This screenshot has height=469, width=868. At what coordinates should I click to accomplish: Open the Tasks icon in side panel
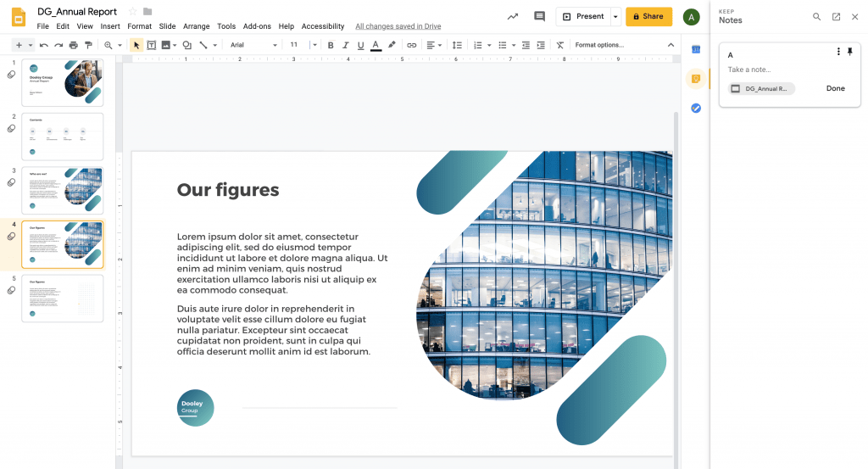[696, 108]
